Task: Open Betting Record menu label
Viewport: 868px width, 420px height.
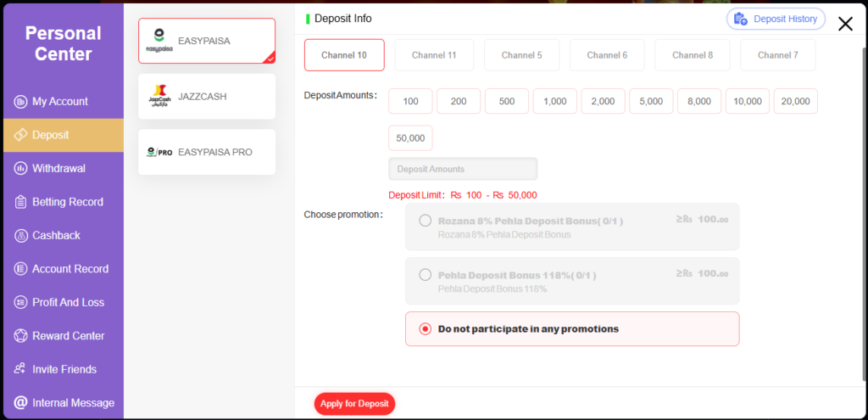Action: point(68,202)
